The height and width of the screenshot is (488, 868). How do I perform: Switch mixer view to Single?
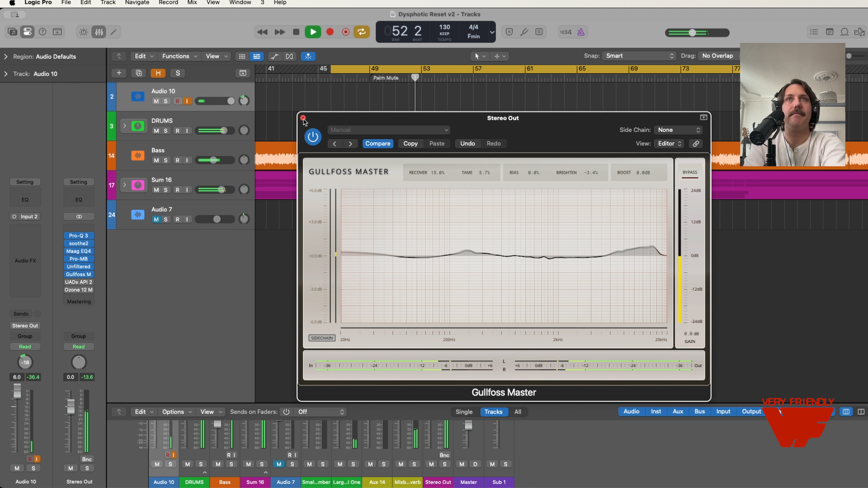tap(464, 412)
